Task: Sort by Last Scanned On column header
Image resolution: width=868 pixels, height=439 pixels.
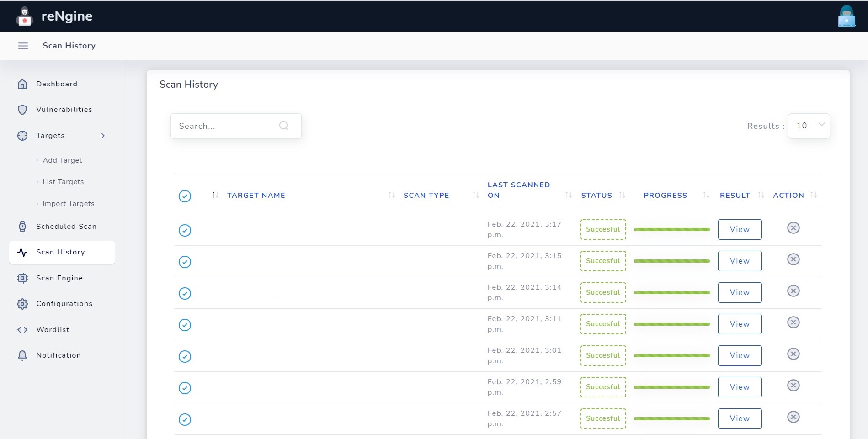Action: click(x=519, y=190)
